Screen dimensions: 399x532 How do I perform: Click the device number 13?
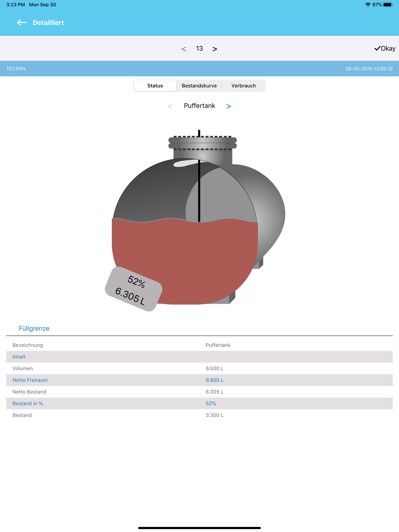coord(199,48)
